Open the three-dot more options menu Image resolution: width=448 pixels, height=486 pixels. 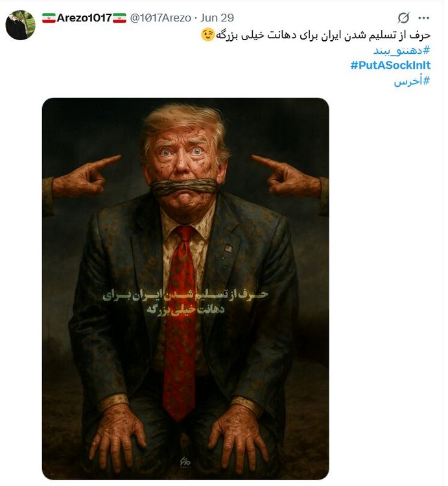tap(423, 18)
